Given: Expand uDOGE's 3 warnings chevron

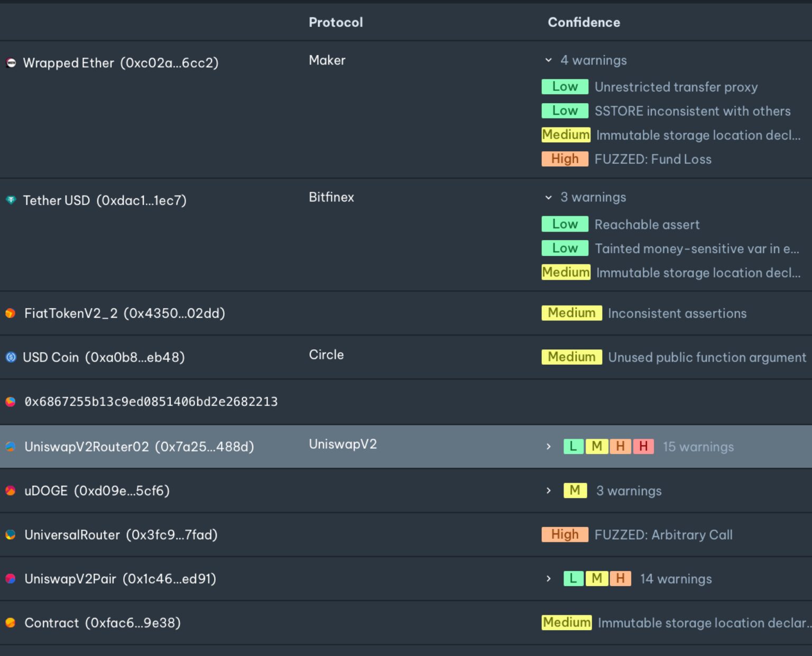Looking at the screenshot, I should [x=548, y=491].
